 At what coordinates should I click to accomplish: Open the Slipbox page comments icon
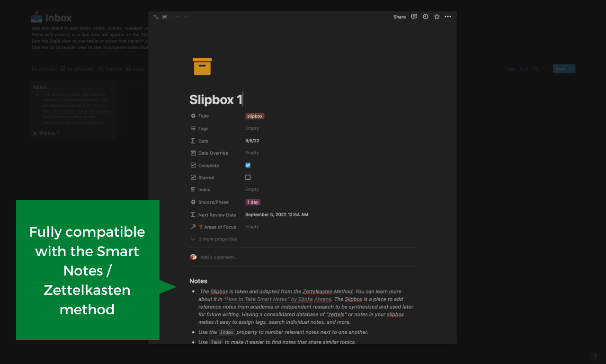(x=414, y=17)
